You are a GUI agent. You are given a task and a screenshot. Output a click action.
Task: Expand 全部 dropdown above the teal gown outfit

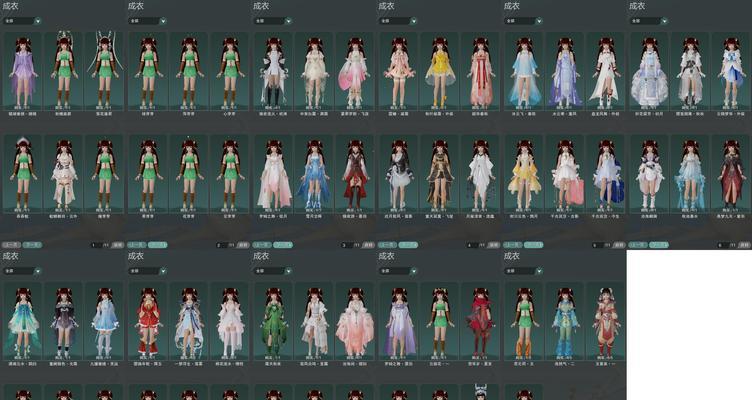(22, 271)
